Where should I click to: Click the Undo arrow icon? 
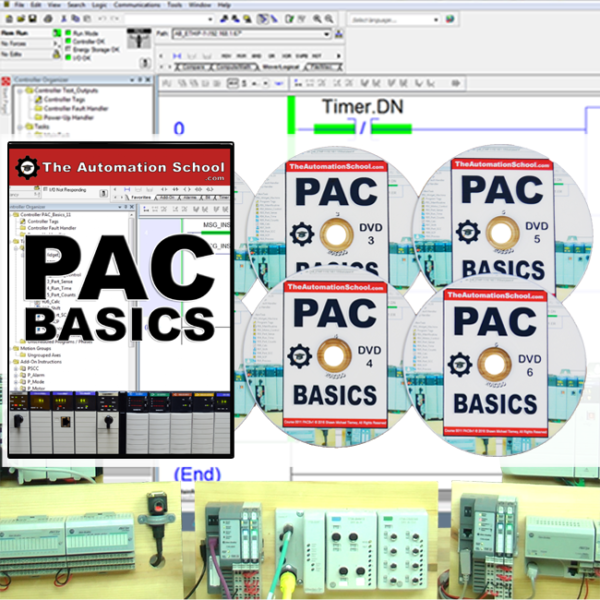click(x=103, y=18)
